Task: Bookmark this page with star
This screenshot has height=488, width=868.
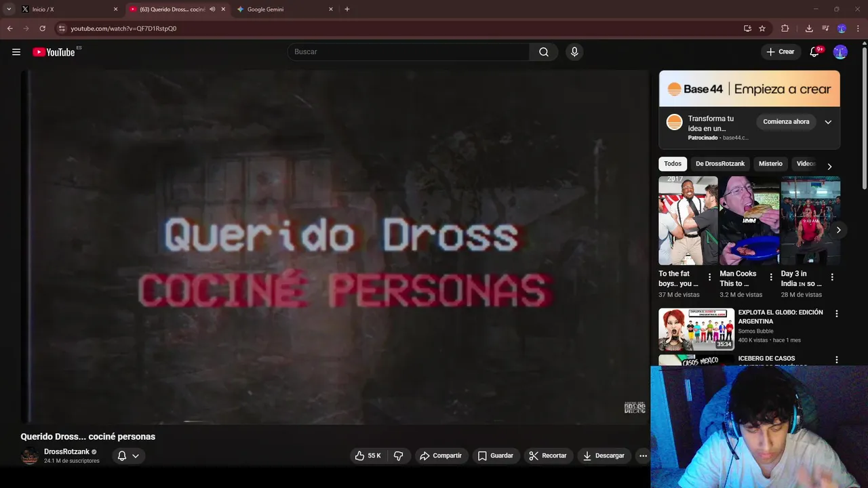Action: [762, 28]
